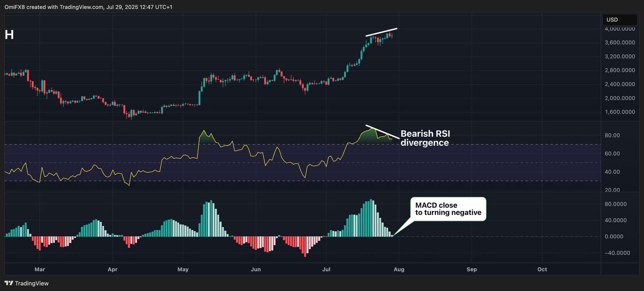
Task: Click the 2,000.0000 price axis label
Action: tap(620, 98)
